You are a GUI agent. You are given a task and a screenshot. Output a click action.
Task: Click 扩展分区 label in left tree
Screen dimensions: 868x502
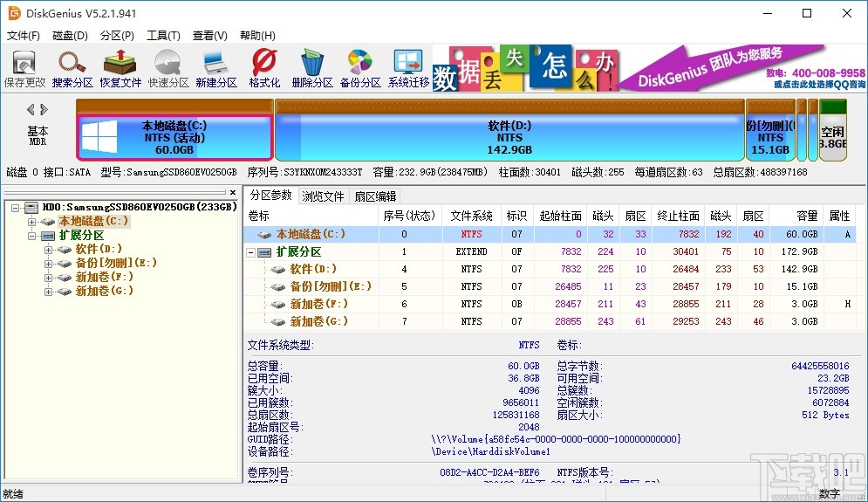(81, 236)
